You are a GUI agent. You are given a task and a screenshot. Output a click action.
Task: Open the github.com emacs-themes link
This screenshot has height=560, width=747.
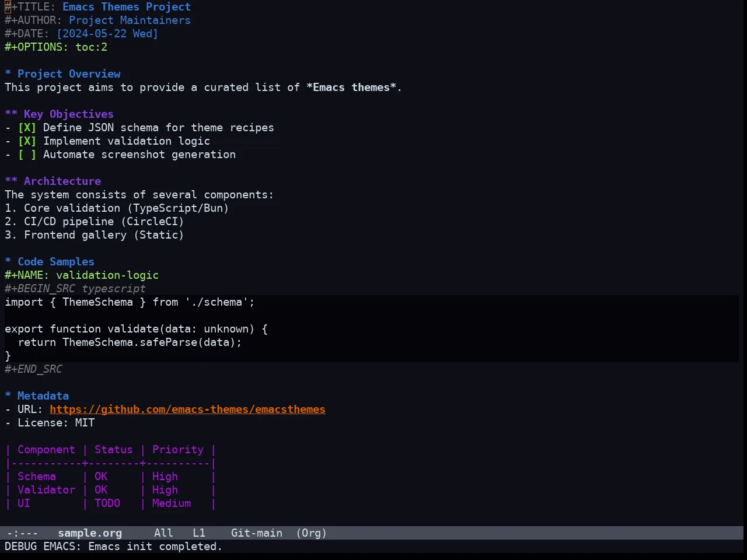(x=187, y=409)
